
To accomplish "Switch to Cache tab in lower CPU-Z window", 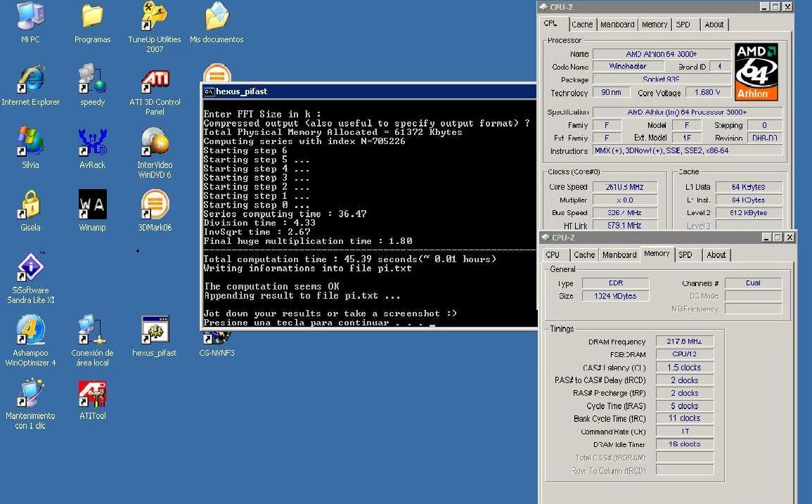I will tap(584, 255).
